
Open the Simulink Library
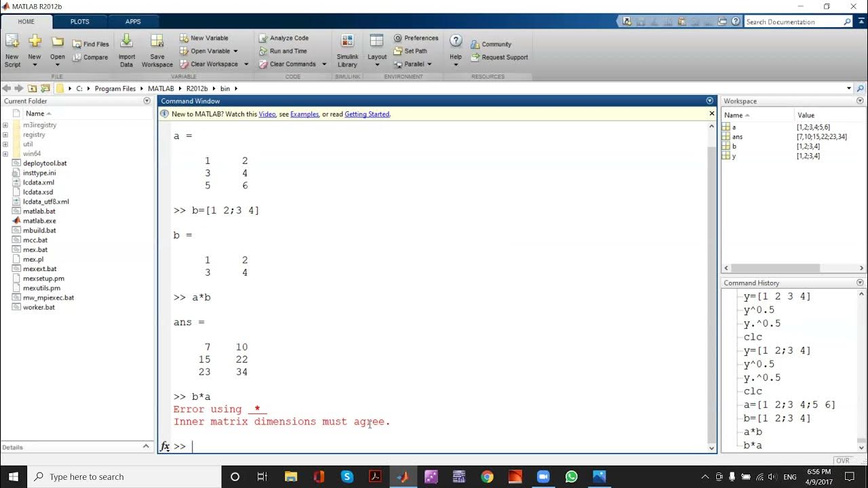pyautogui.click(x=347, y=51)
